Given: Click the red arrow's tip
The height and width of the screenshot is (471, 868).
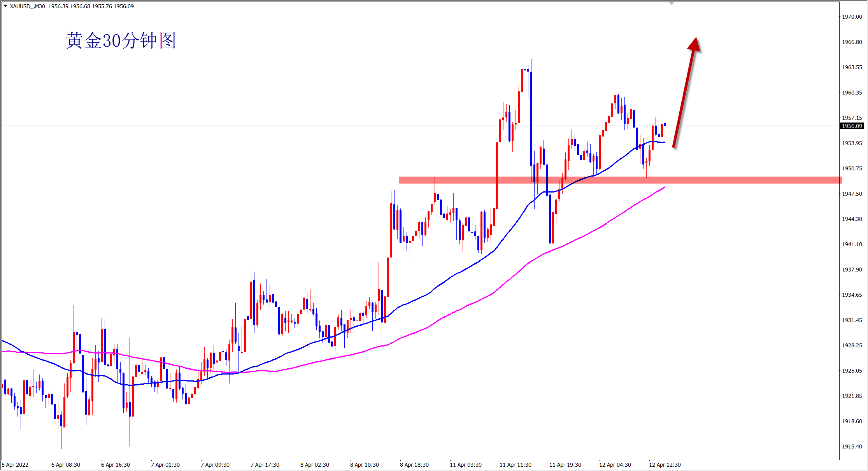Looking at the screenshot, I should 696,39.
